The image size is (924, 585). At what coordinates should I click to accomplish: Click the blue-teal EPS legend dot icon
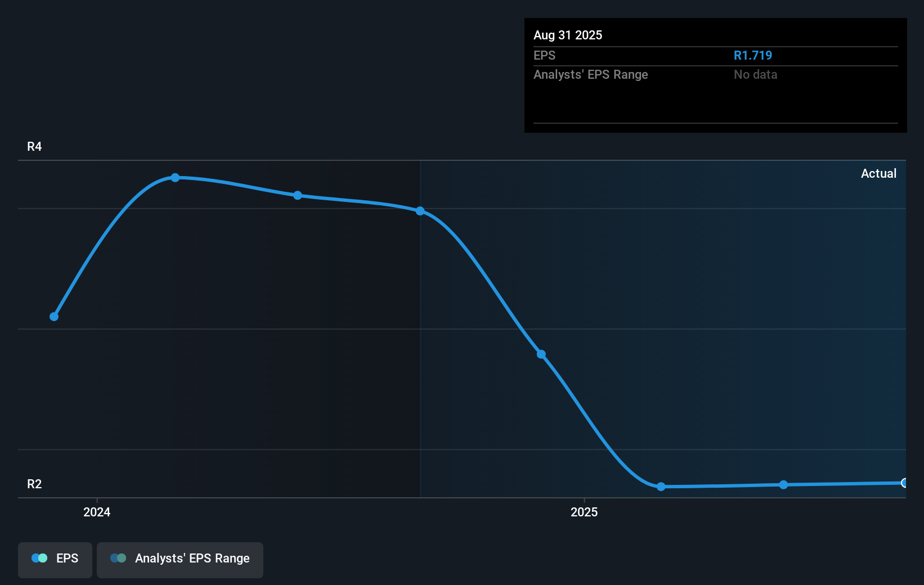coord(39,558)
